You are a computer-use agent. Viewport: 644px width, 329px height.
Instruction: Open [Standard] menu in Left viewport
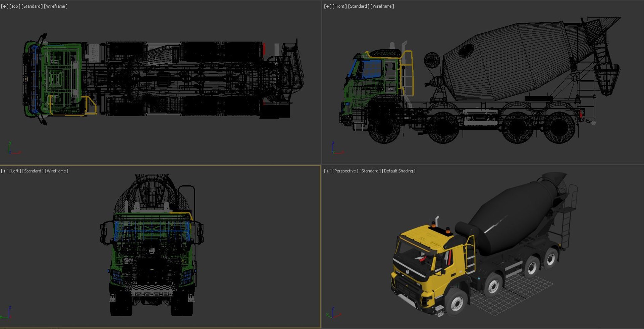point(33,171)
